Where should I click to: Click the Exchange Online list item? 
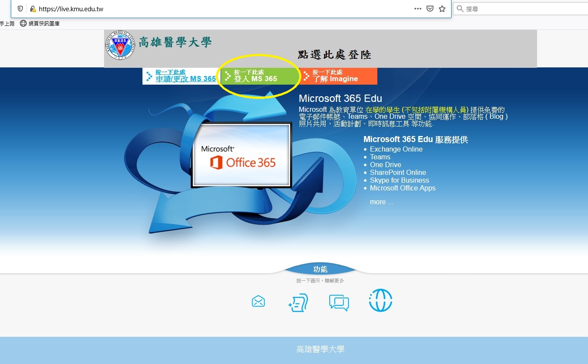point(396,149)
